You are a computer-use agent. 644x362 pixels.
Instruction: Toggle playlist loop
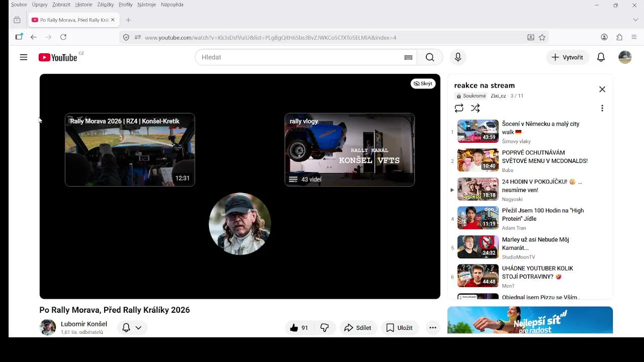pos(459,108)
